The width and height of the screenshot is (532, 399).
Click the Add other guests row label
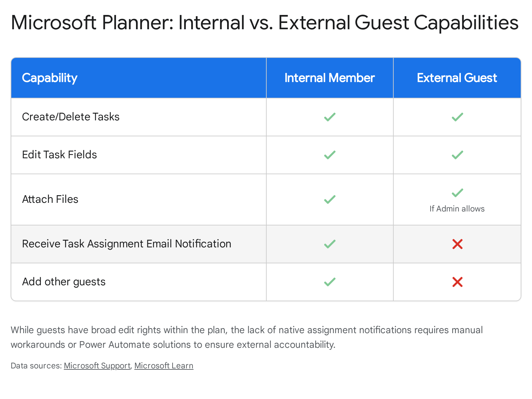[64, 282]
